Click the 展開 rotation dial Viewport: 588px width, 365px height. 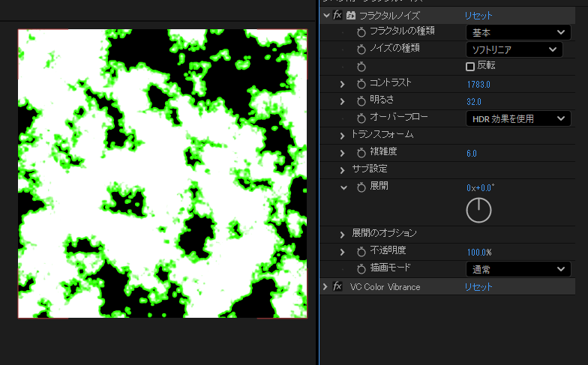[x=478, y=210]
